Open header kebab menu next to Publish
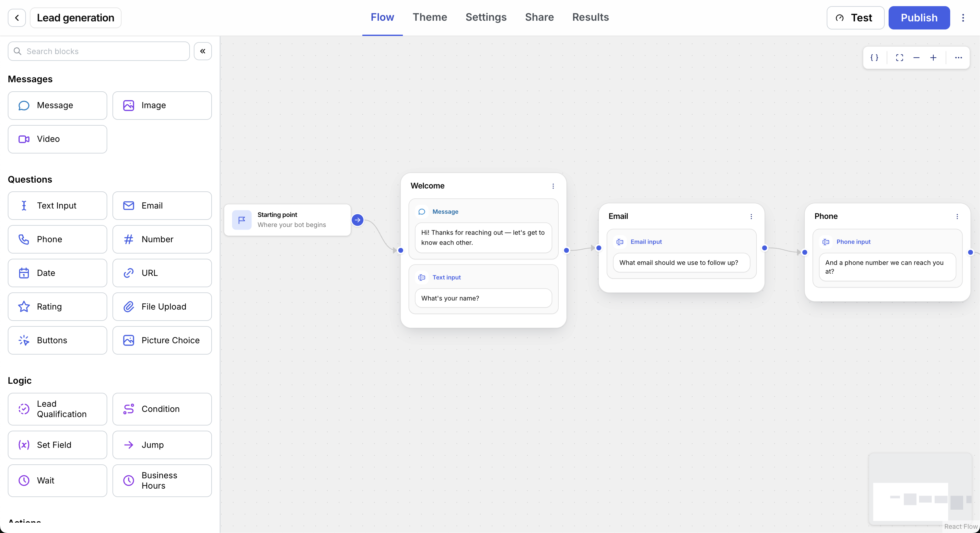 (x=963, y=18)
